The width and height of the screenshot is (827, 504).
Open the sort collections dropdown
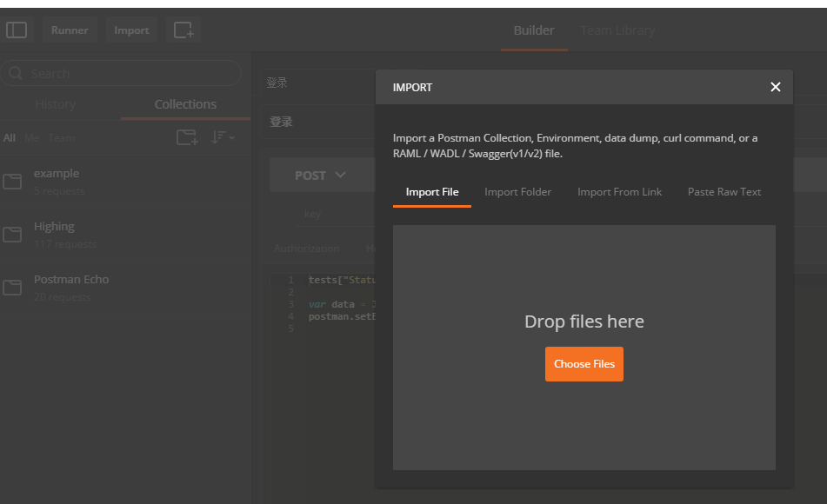coord(223,137)
